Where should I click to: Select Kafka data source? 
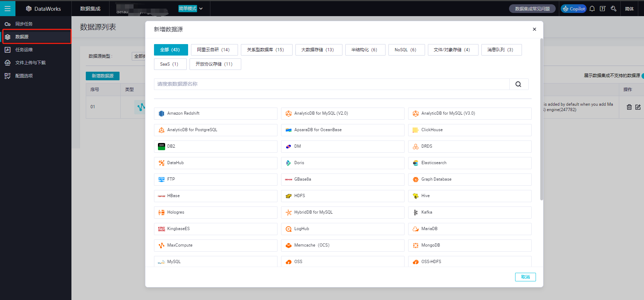[470, 213]
